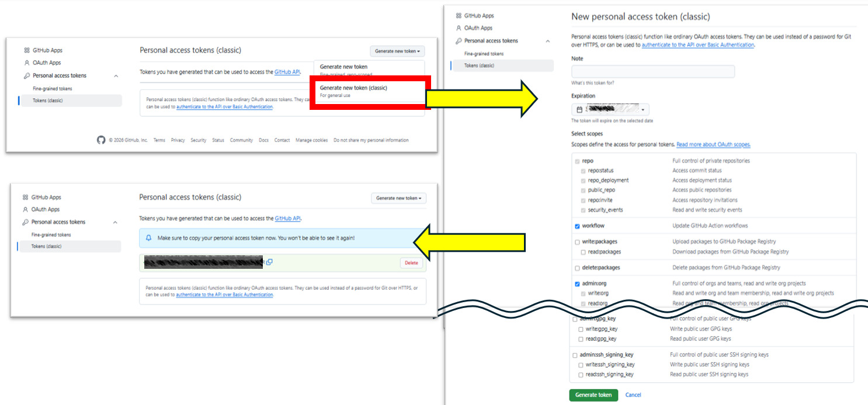Enable the read:gpg_key checkbox
The width and height of the screenshot is (868, 405).
point(581,339)
